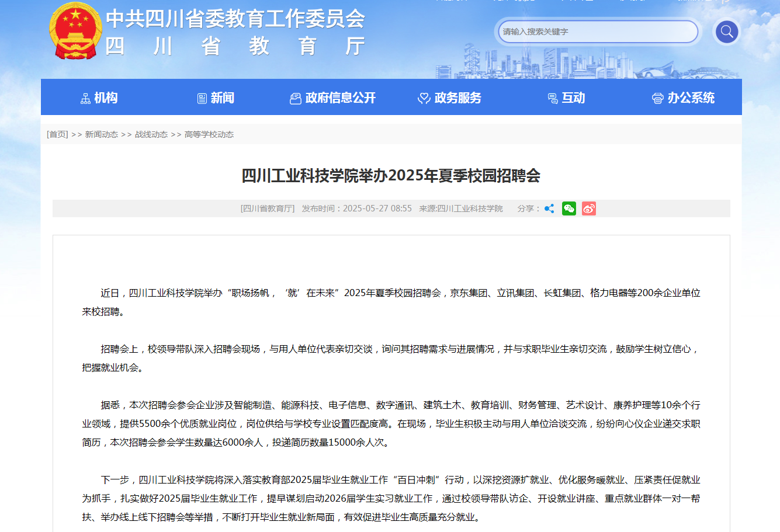Screen dimensions: 780x532
Task: Open the 新闻动态 breadcrumb link
Action: (x=101, y=134)
